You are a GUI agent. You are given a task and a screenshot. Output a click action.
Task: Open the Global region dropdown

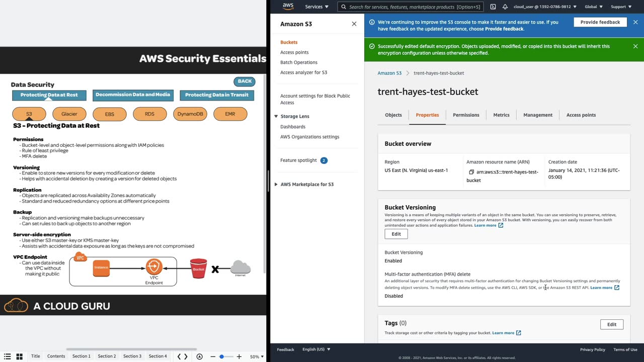[594, 7]
